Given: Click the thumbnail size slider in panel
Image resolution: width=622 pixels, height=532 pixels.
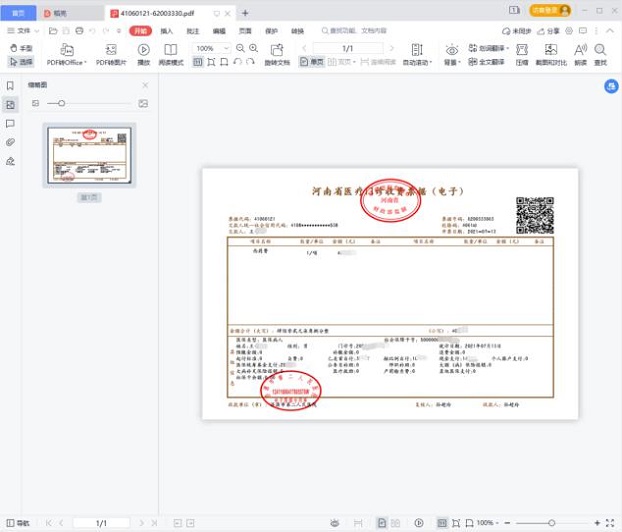Looking at the screenshot, I should pyautogui.click(x=62, y=103).
